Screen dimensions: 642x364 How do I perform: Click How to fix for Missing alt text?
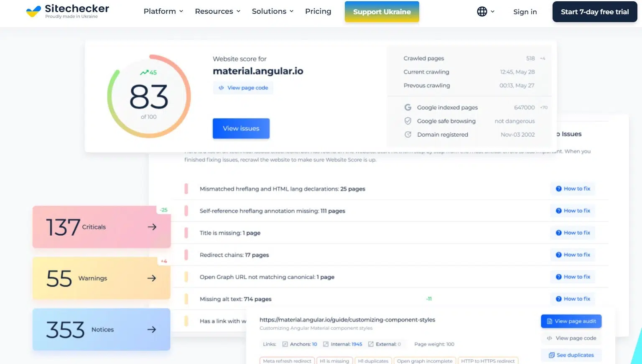click(573, 299)
